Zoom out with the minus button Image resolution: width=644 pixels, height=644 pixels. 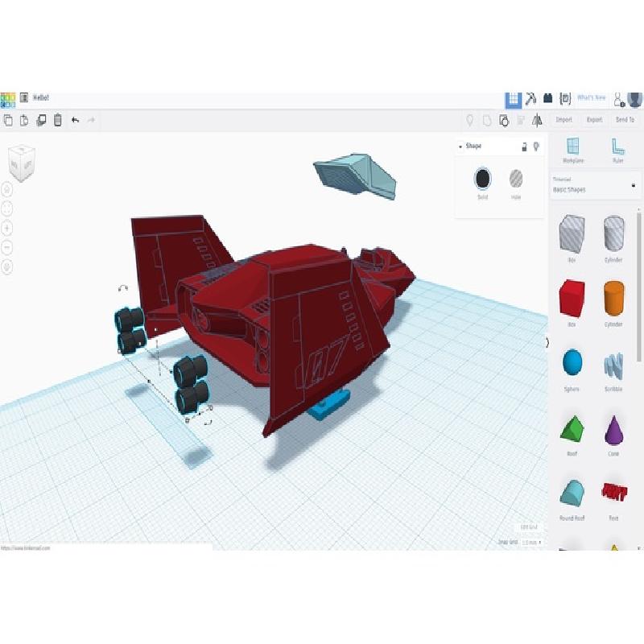[x=7, y=247]
